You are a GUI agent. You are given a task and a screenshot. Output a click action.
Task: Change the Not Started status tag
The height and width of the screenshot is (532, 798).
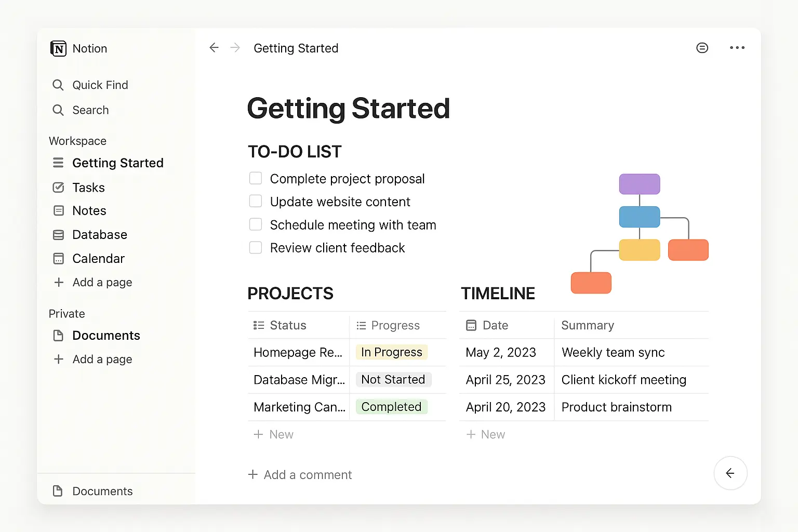393,380
